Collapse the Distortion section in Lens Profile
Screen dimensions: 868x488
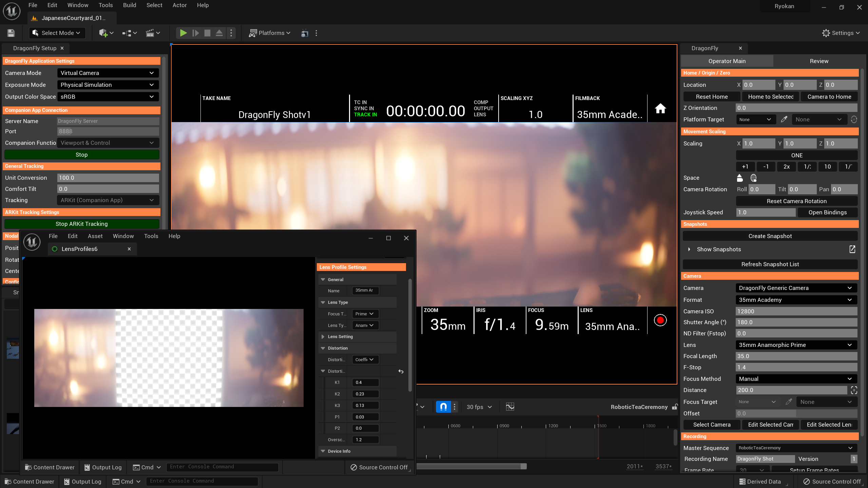[x=323, y=348]
